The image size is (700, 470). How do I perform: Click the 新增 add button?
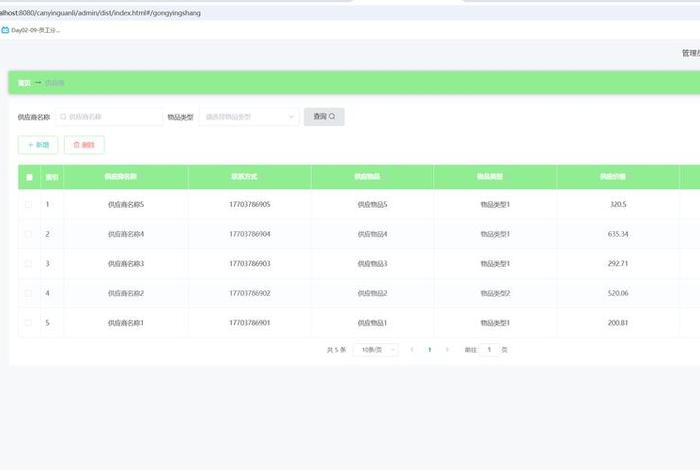click(x=38, y=145)
